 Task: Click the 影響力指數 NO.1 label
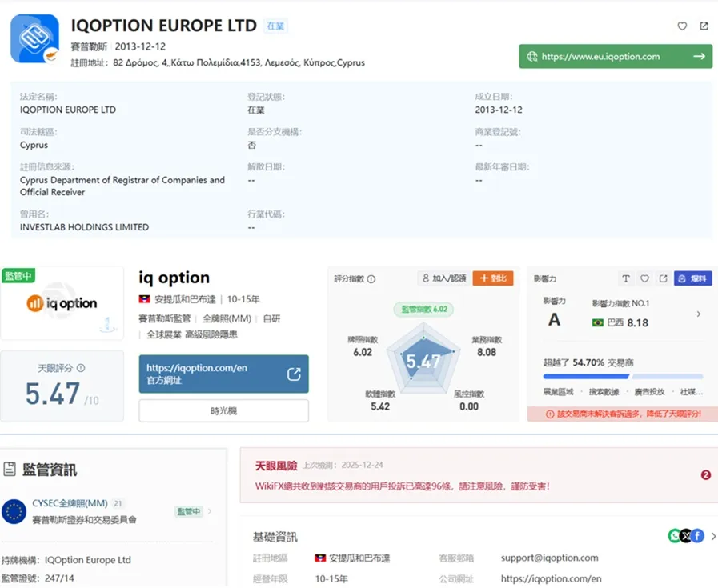click(x=620, y=303)
